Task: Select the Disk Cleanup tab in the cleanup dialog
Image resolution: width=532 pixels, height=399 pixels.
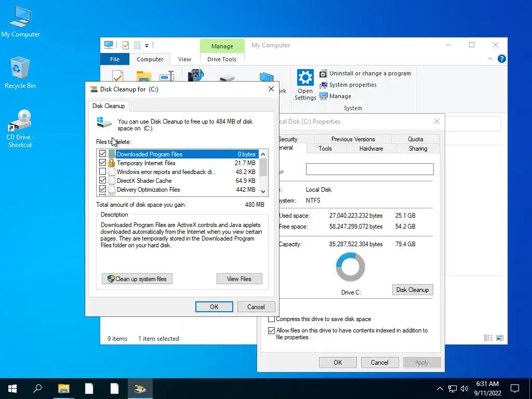Action: 109,106
